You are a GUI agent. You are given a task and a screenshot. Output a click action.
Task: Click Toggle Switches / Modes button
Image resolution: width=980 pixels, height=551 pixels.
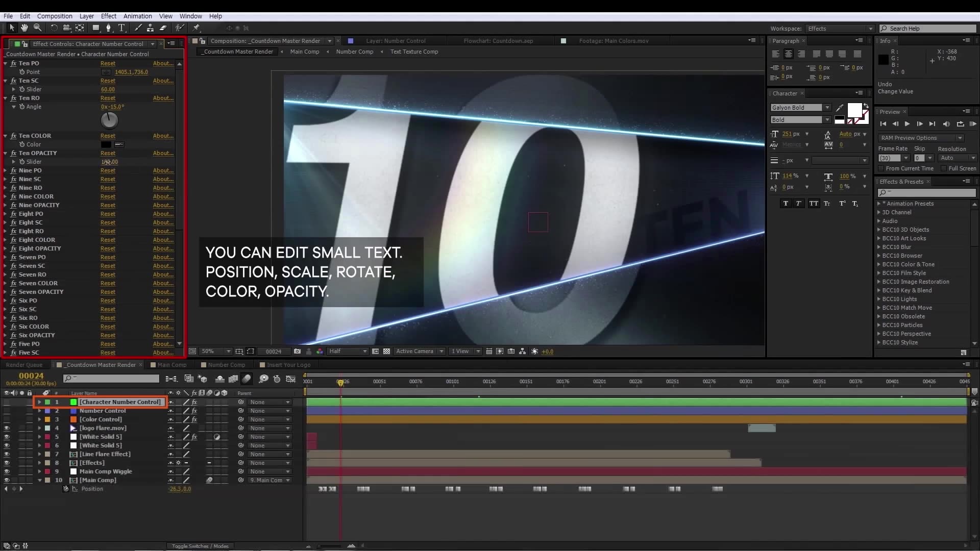tap(200, 546)
